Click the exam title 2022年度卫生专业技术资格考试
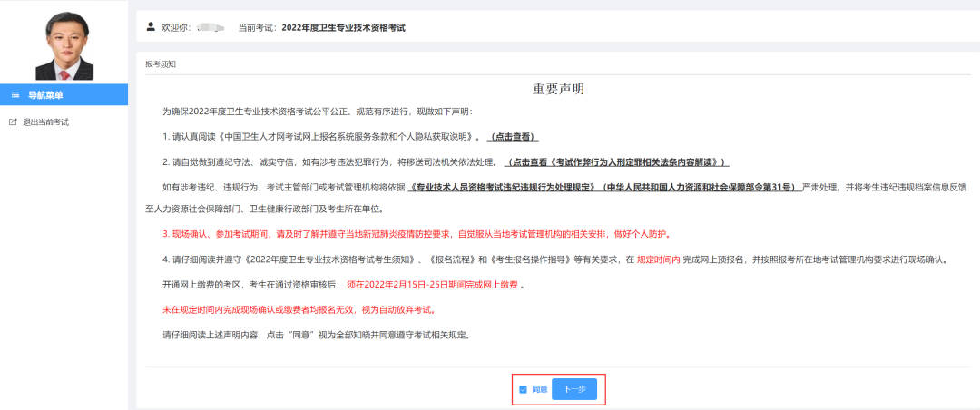Image resolution: width=980 pixels, height=410 pixels. tap(343, 27)
